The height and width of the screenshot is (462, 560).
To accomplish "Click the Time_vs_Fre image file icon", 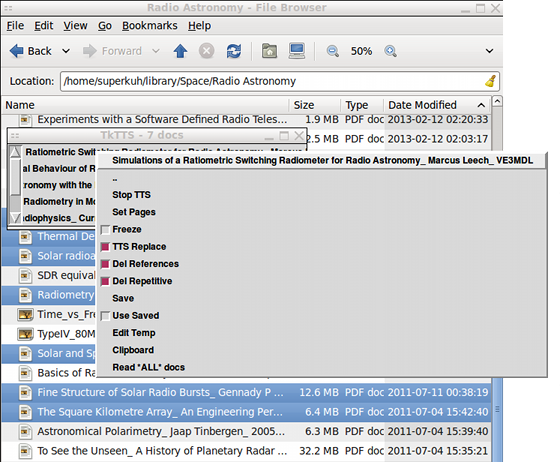I will click(25, 315).
